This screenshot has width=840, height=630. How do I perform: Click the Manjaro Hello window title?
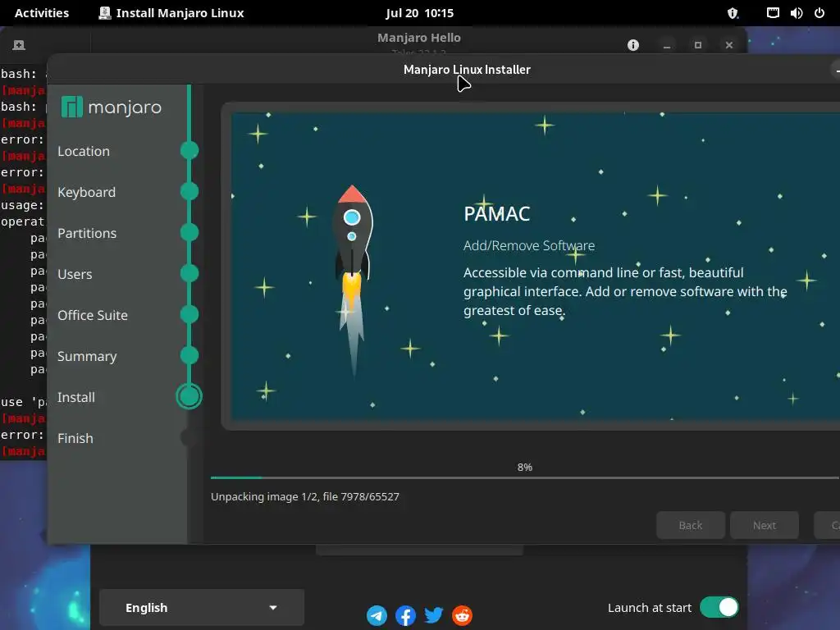coord(419,38)
